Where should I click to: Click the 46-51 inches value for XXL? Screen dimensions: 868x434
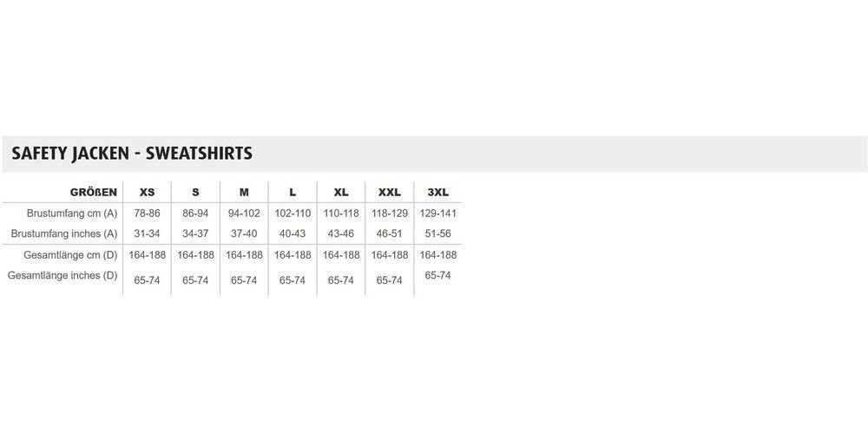(389, 233)
